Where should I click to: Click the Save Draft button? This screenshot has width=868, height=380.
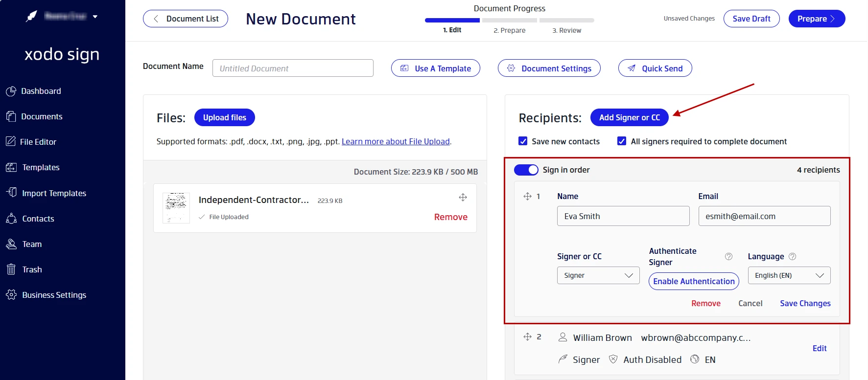click(751, 19)
